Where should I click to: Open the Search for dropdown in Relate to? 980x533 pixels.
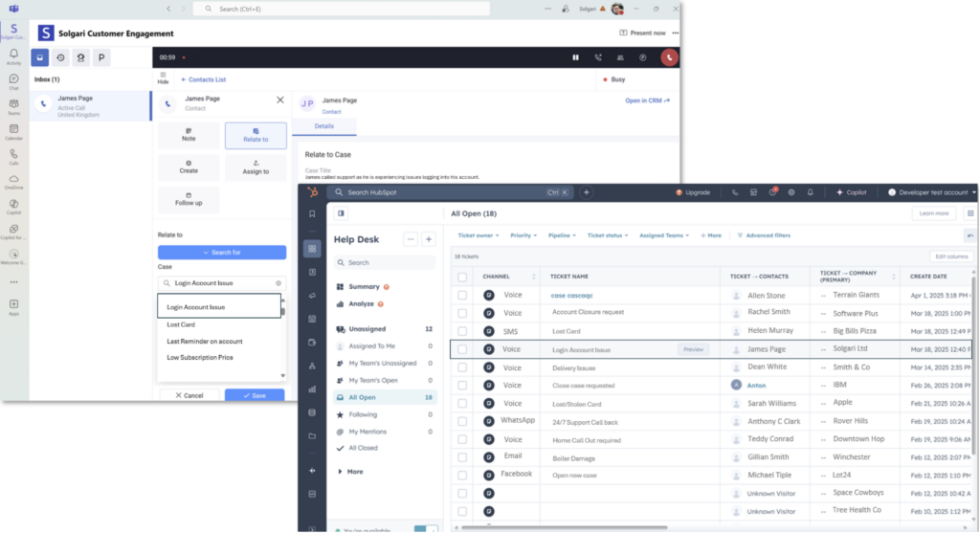[x=222, y=253]
